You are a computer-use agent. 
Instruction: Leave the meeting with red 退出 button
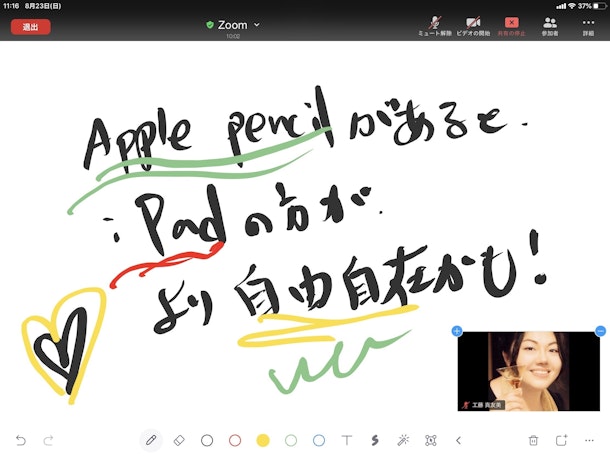click(x=30, y=27)
